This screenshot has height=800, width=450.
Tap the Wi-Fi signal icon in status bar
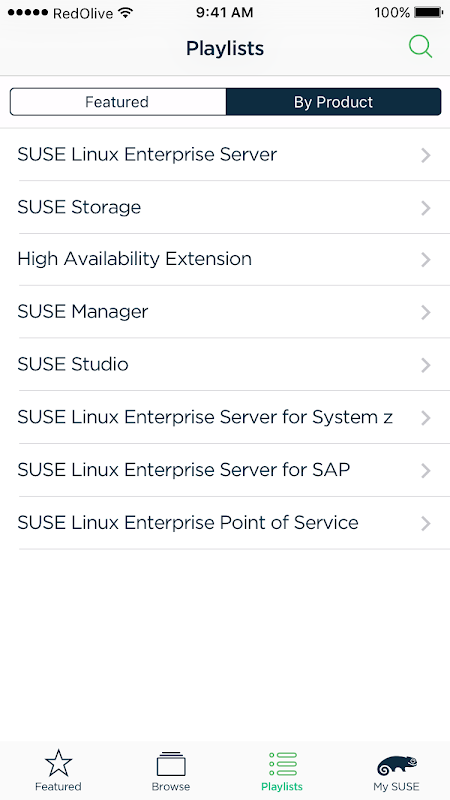click(x=124, y=12)
